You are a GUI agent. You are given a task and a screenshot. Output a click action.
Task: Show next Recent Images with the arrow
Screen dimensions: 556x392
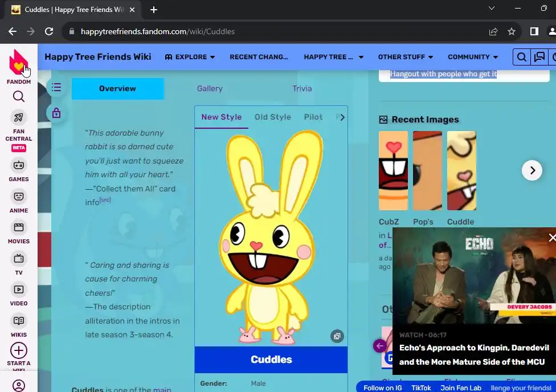tap(532, 170)
